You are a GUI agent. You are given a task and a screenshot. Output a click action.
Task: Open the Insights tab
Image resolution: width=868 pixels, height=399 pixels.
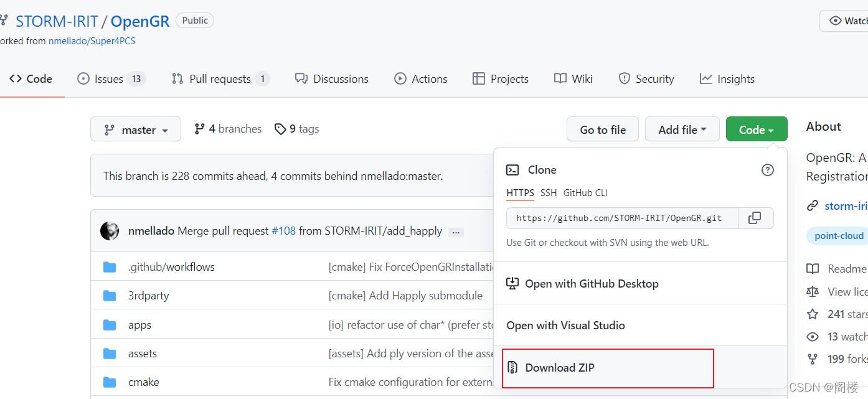pyautogui.click(x=727, y=79)
